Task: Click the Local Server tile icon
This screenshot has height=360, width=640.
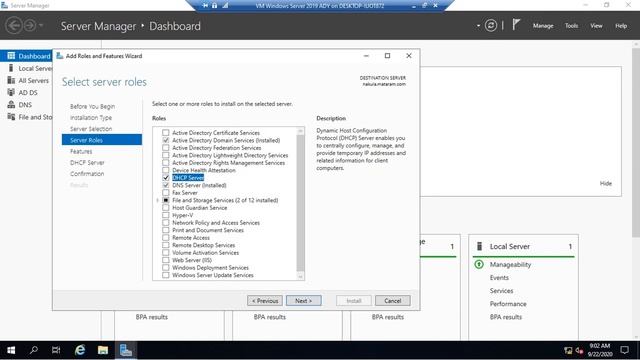Action: pyautogui.click(x=480, y=246)
